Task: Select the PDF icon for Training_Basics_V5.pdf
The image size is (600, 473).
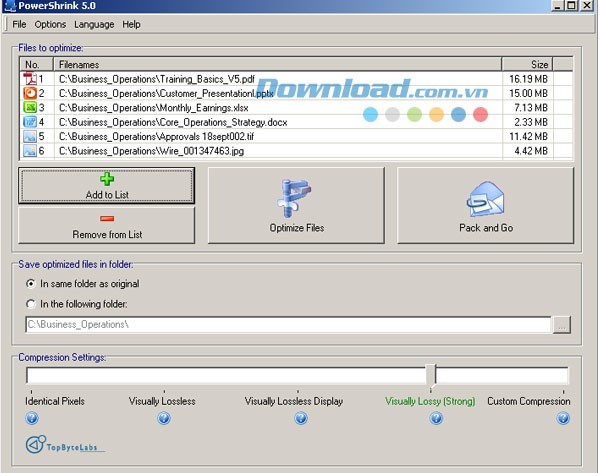Action: 29,78
